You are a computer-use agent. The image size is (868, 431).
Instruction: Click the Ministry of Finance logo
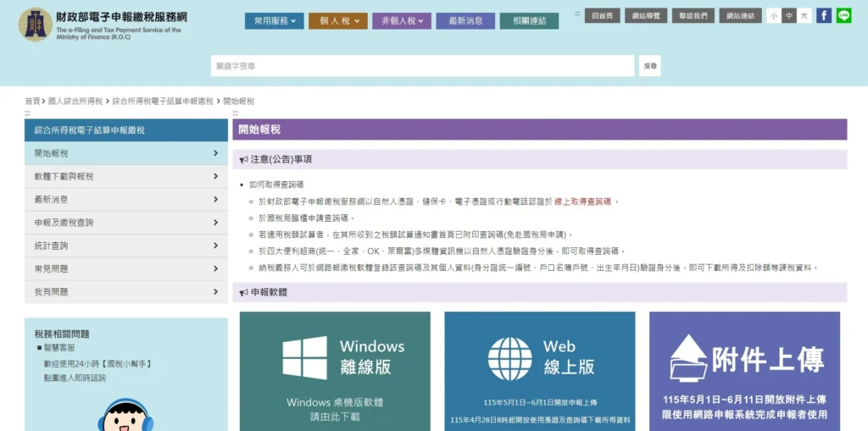click(x=35, y=25)
